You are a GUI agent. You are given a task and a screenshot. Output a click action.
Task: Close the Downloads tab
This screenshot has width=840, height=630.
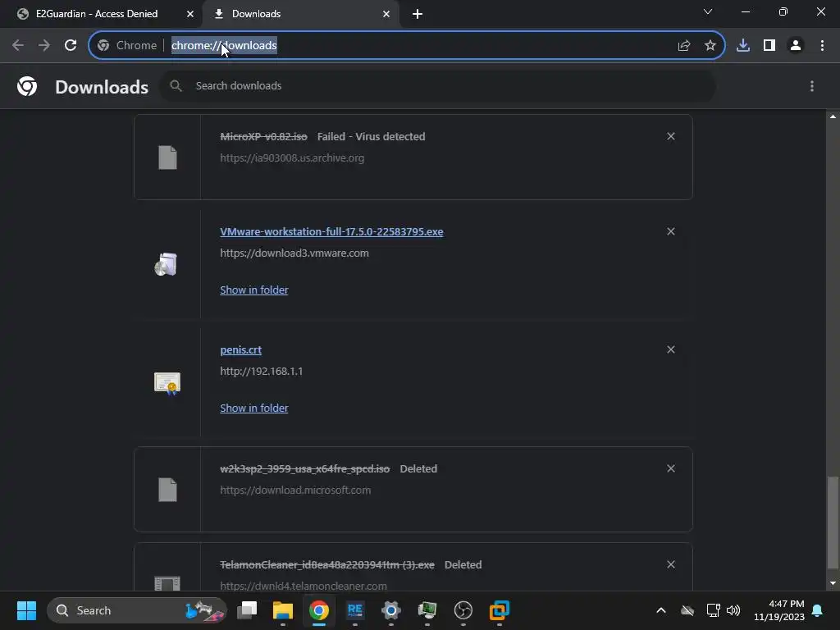click(386, 14)
